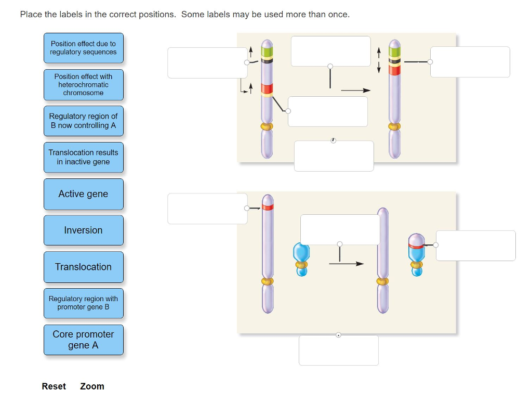The height and width of the screenshot is (401, 532).
Task: Click the empty answer box left of the first chromosome
Action: coord(207,62)
